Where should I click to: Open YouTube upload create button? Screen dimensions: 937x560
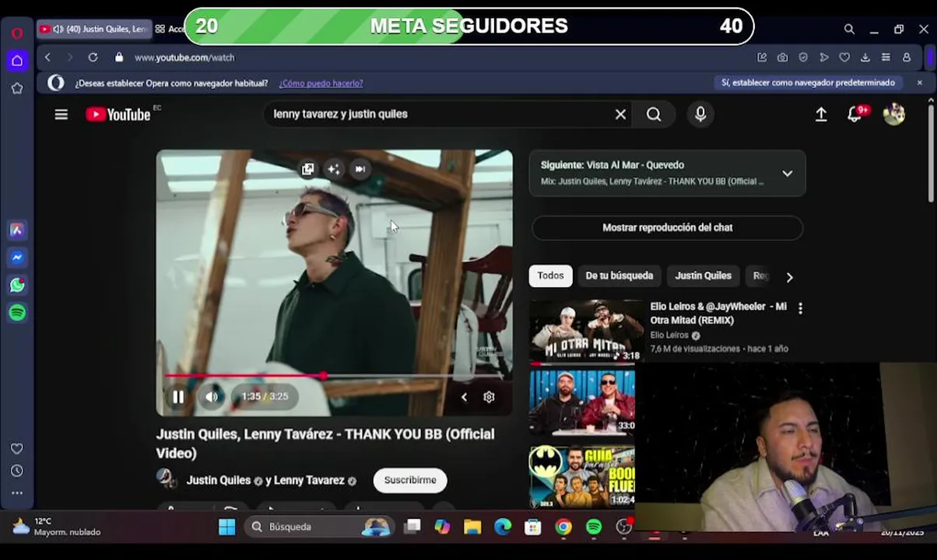click(x=821, y=114)
